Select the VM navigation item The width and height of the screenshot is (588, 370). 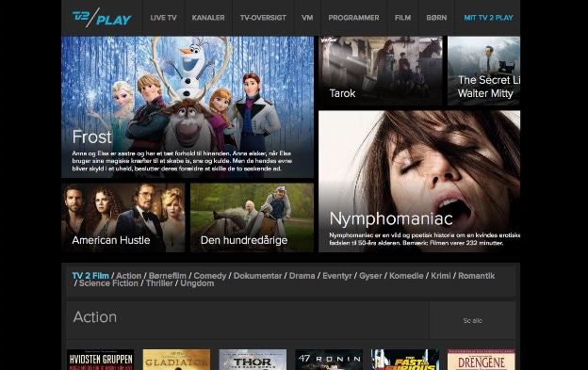pos(307,18)
